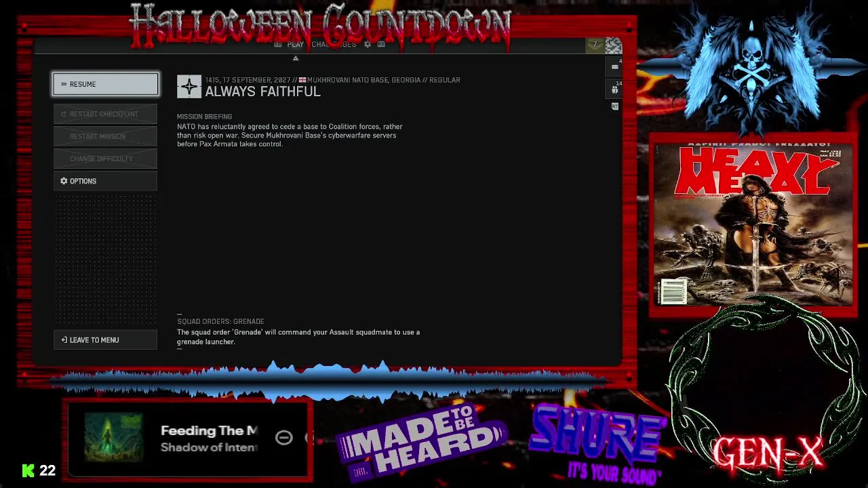Open the Options menu entry

[105, 181]
